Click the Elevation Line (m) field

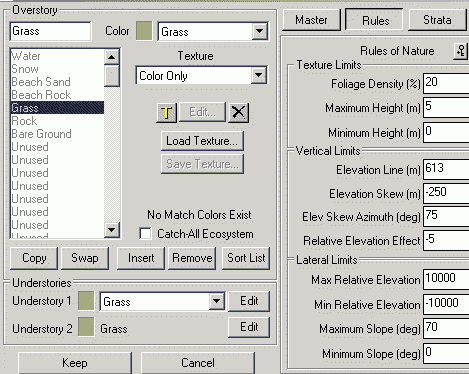pos(446,169)
